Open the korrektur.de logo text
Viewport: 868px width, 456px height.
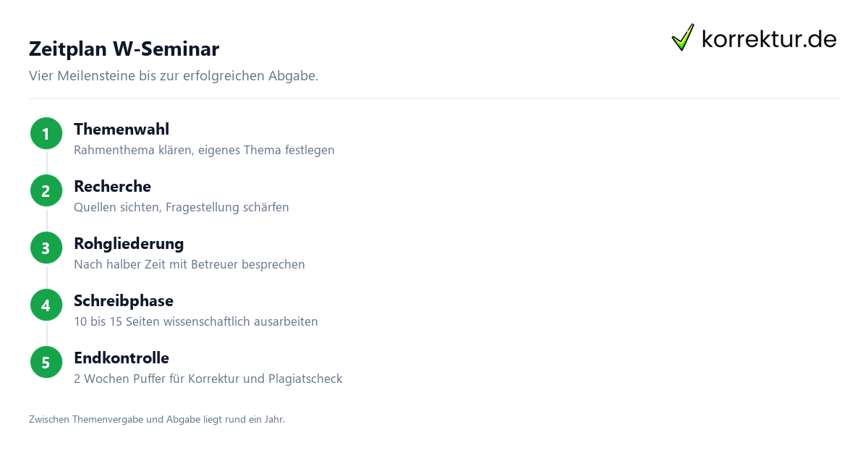(x=769, y=38)
